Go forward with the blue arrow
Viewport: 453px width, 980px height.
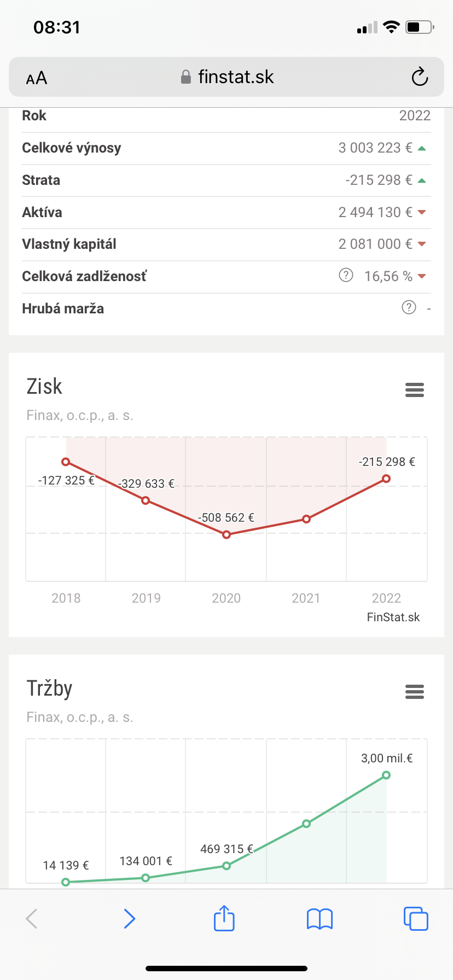tap(129, 919)
